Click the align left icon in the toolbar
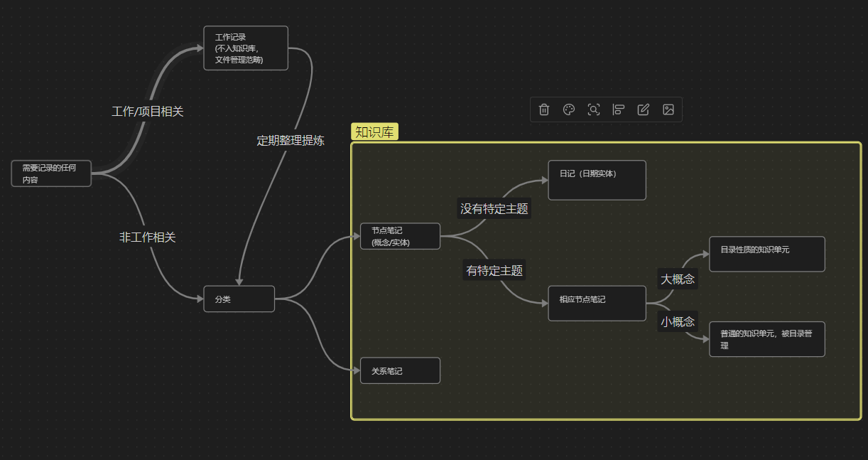Image resolution: width=868 pixels, height=460 pixels. tap(619, 109)
